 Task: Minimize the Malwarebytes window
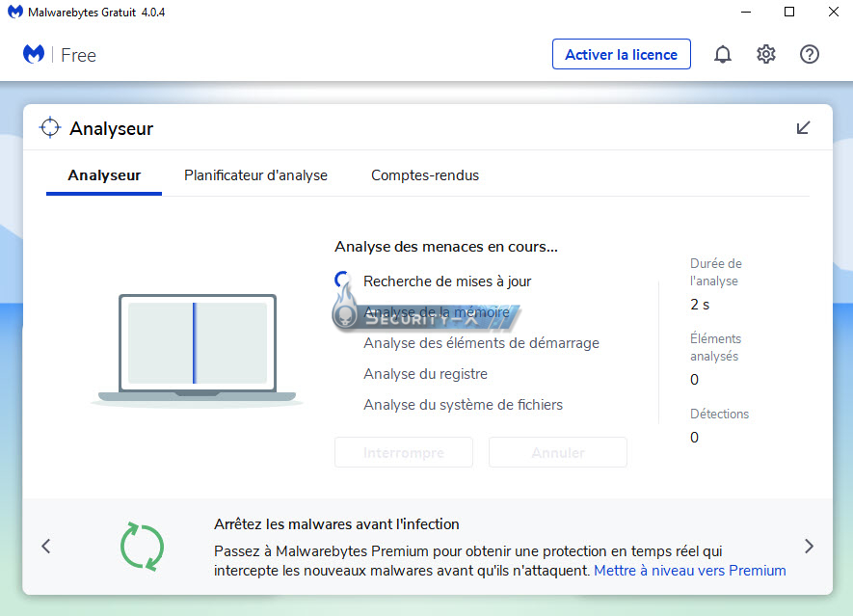tap(746, 12)
